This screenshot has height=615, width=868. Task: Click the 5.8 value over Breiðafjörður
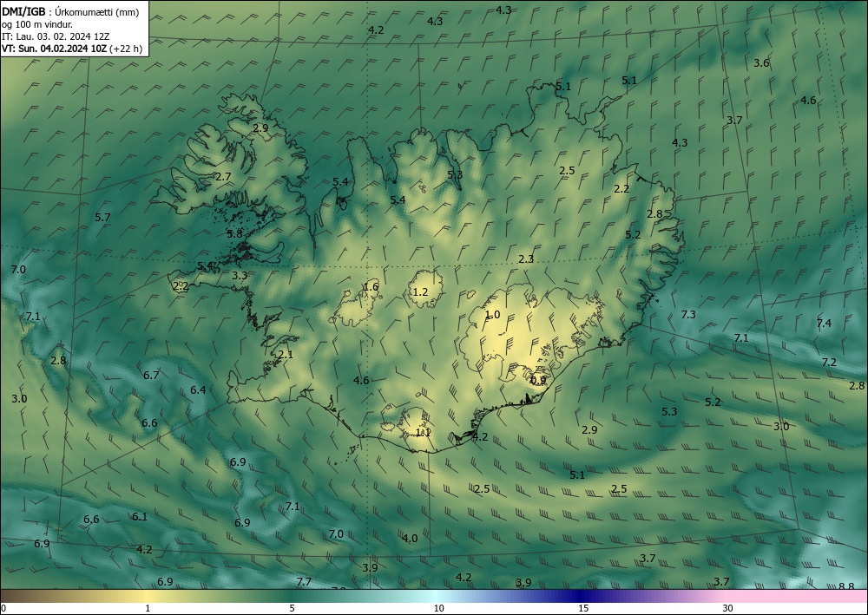[234, 233]
